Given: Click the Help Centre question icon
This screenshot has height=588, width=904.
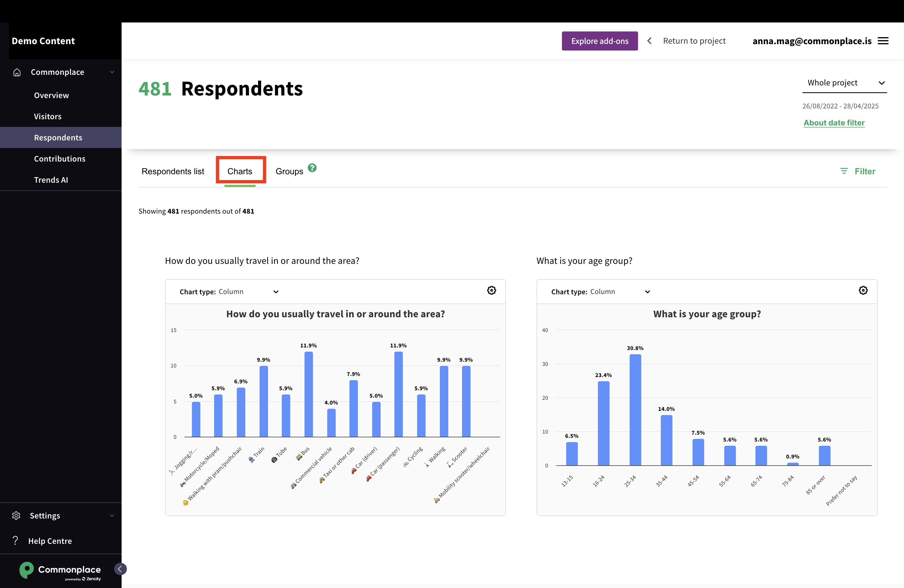Looking at the screenshot, I should pyautogui.click(x=16, y=540).
